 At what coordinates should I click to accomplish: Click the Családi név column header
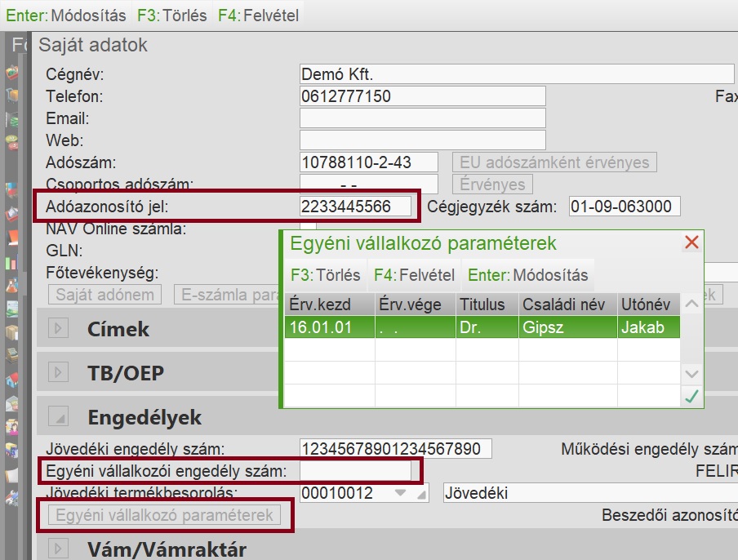567,304
